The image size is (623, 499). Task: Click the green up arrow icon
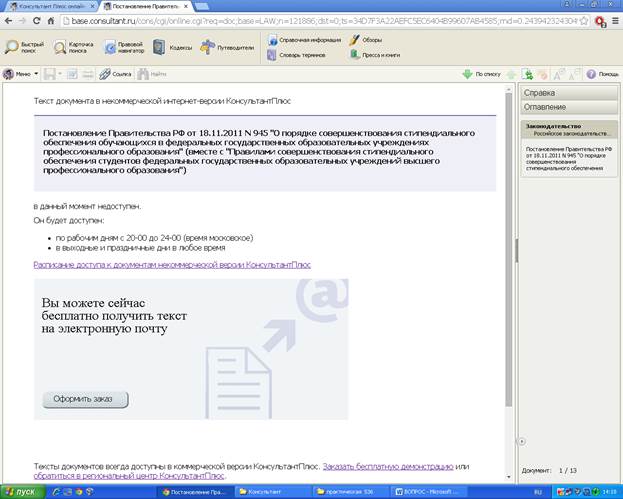point(511,74)
